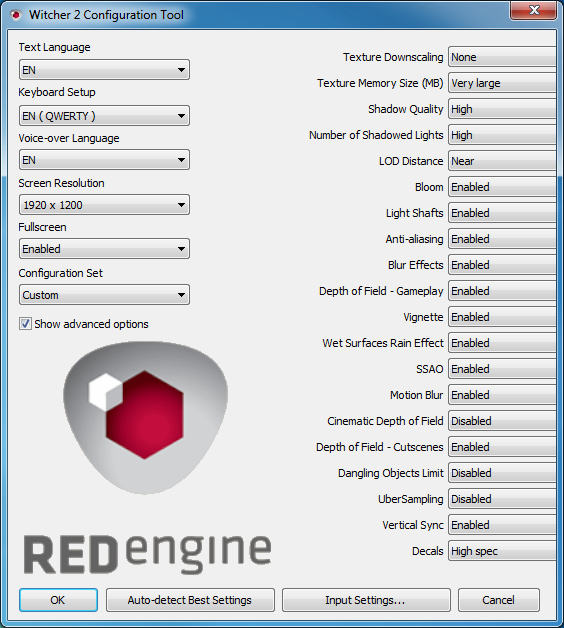Open the Vertical Sync dropdown

click(x=502, y=525)
